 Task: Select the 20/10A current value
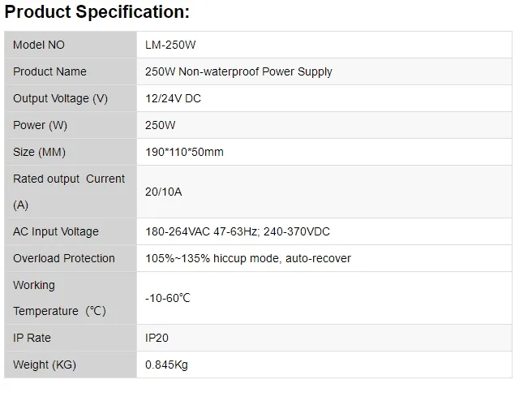164,192
